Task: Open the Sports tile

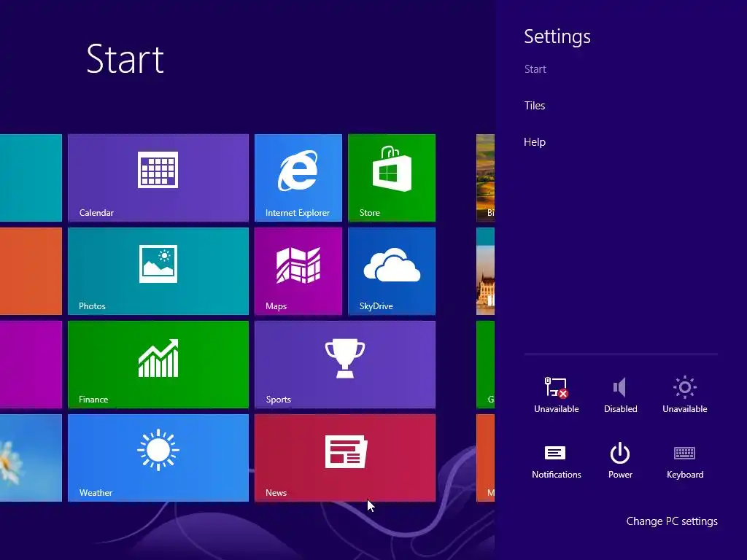Action: (x=345, y=365)
